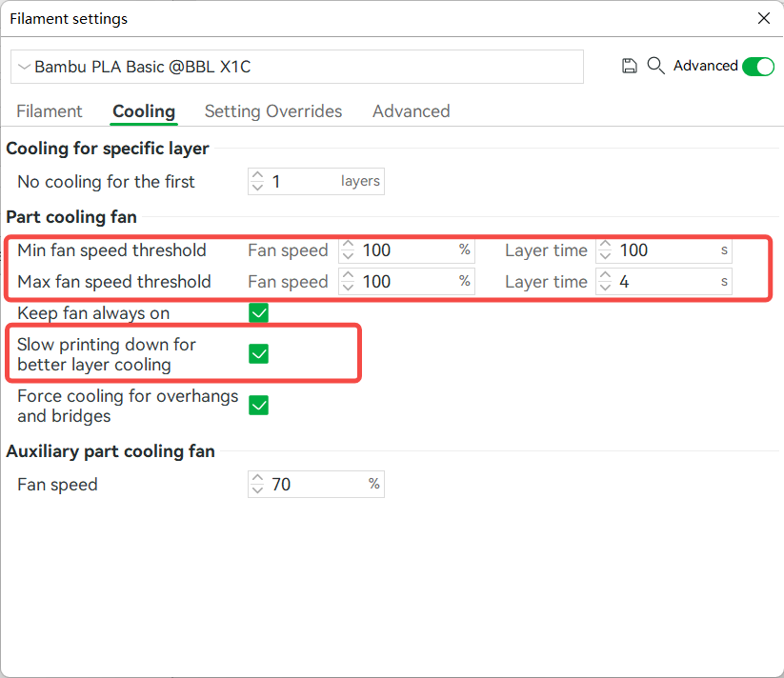Click the min fan speed percentage field

(400, 250)
